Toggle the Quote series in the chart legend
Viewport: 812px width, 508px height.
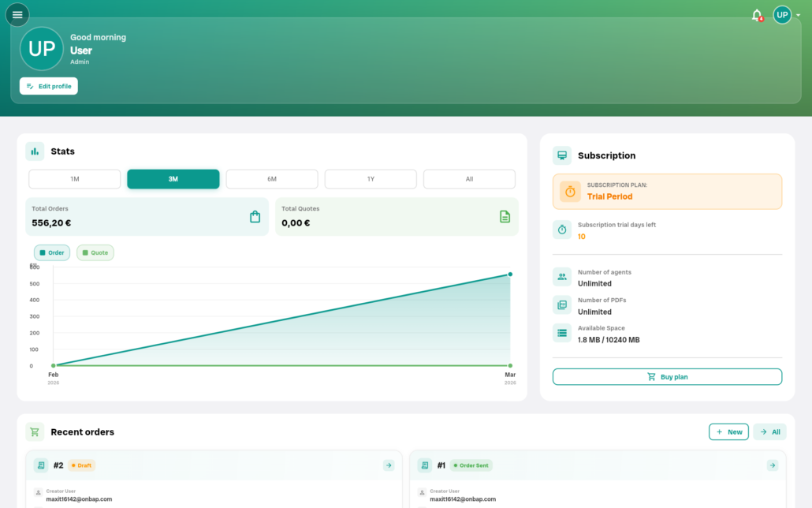(x=95, y=252)
